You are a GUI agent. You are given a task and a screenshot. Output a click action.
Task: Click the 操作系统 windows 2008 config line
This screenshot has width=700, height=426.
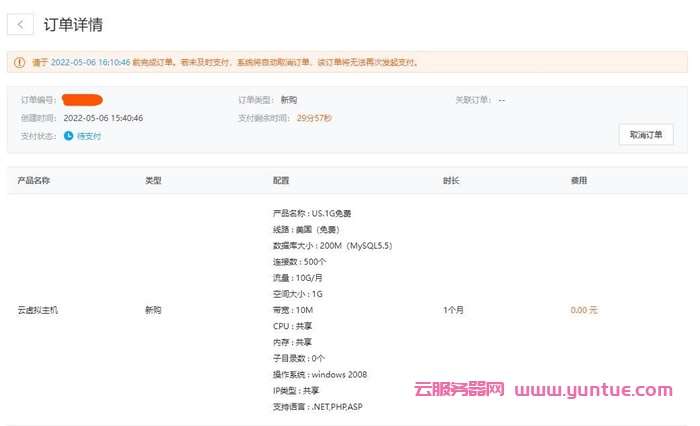320,374
